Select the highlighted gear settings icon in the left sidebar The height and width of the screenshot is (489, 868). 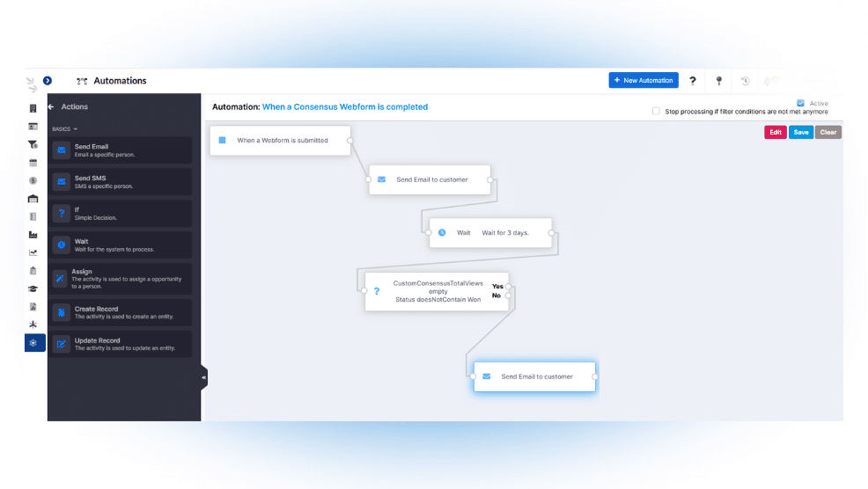coord(34,343)
